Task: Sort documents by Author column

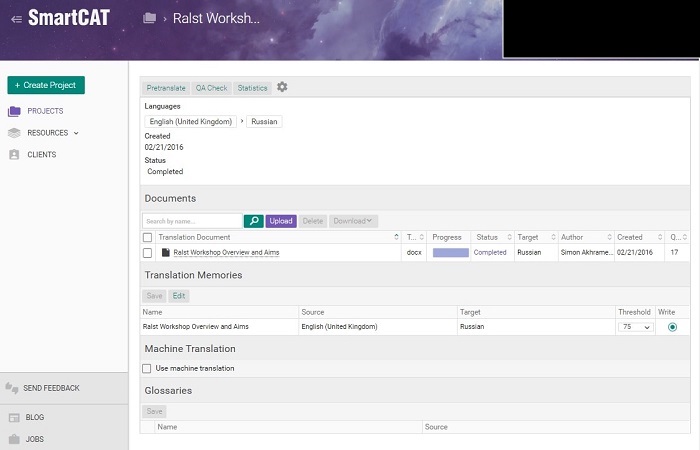Action: 586,238
